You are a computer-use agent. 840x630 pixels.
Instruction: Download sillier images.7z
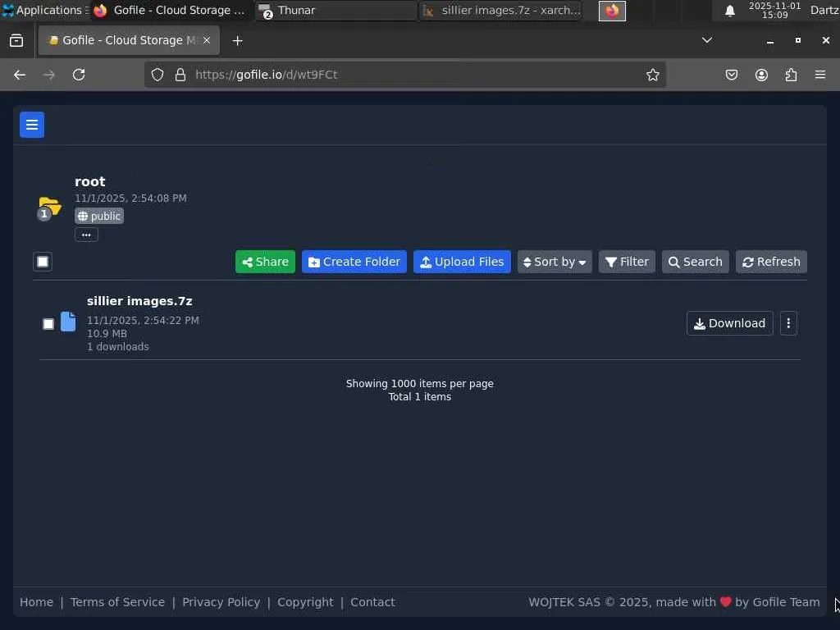click(729, 323)
